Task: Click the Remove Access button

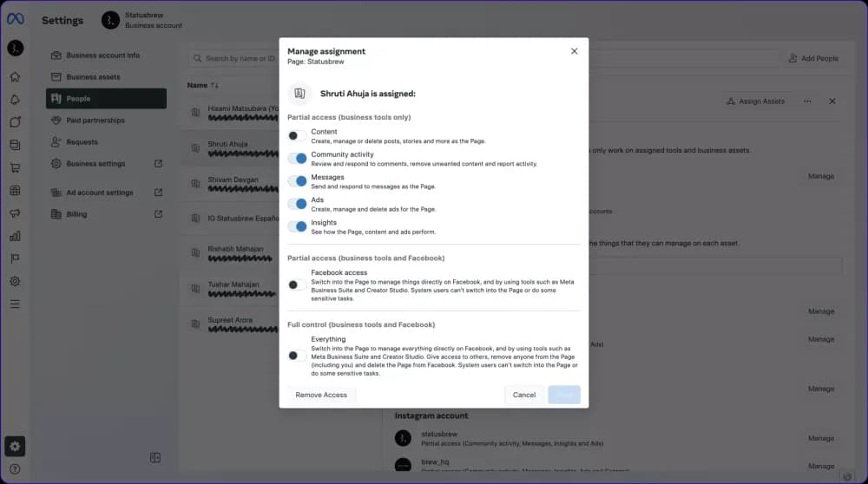Action: click(321, 395)
